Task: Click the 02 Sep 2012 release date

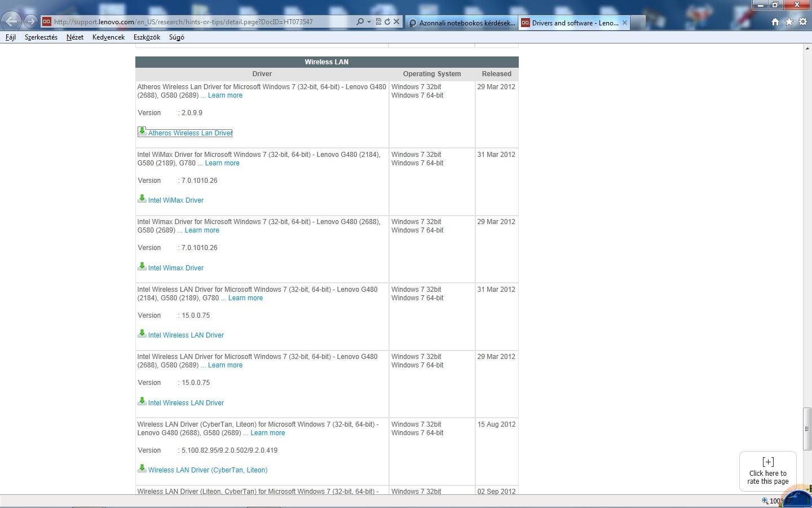Action: coord(496,492)
